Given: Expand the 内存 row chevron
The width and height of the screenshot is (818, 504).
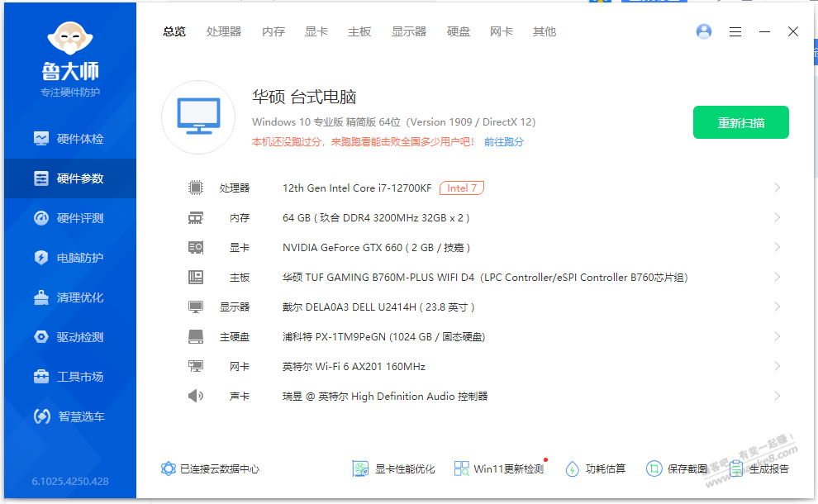Looking at the screenshot, I should click(778, 217).
